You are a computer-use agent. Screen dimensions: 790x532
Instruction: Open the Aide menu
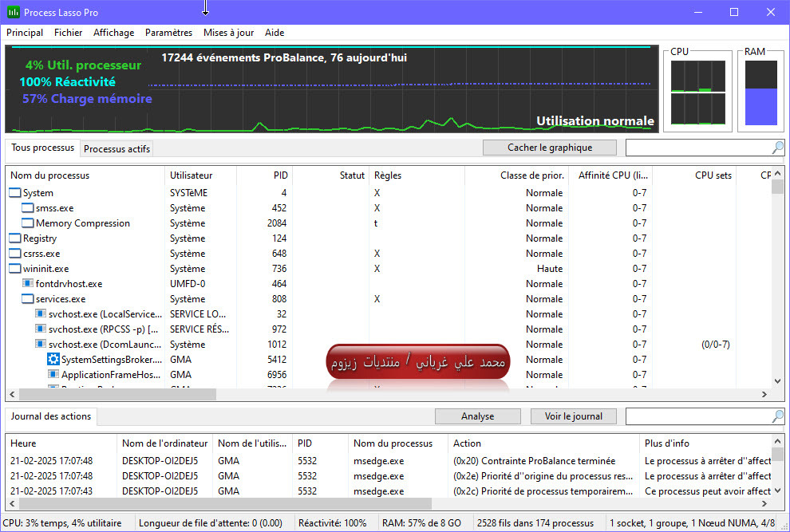(275, 33)
